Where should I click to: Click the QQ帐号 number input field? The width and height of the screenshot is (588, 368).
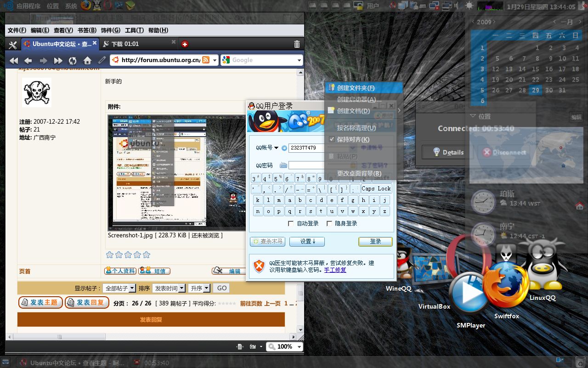pyautogui.click(x=307, y=148)
